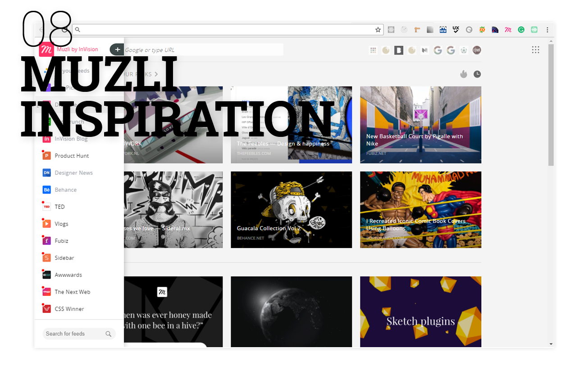This screenshot has width=588, height=371.
Task: Open the apps grid launcher
Action: click(535, 50)
